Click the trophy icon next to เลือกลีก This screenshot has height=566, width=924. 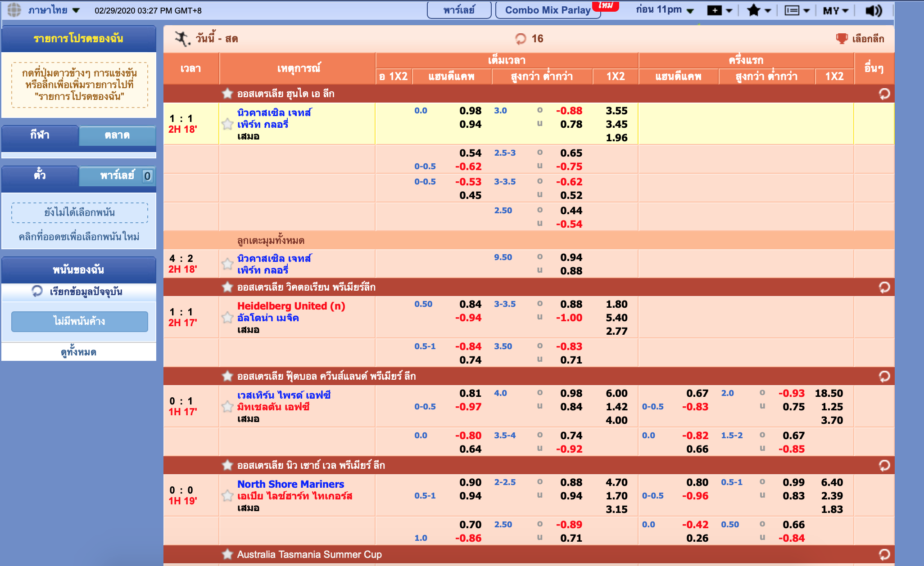(841, 39)
